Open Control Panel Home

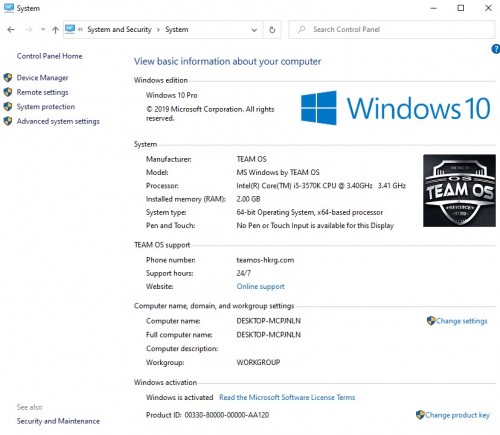pos(49,56)
